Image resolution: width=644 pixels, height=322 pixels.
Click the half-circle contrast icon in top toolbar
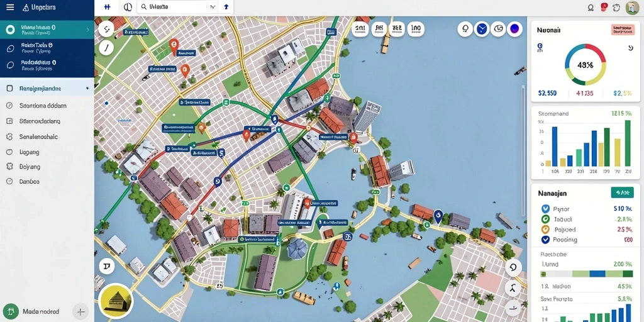[x=128, y=7]
